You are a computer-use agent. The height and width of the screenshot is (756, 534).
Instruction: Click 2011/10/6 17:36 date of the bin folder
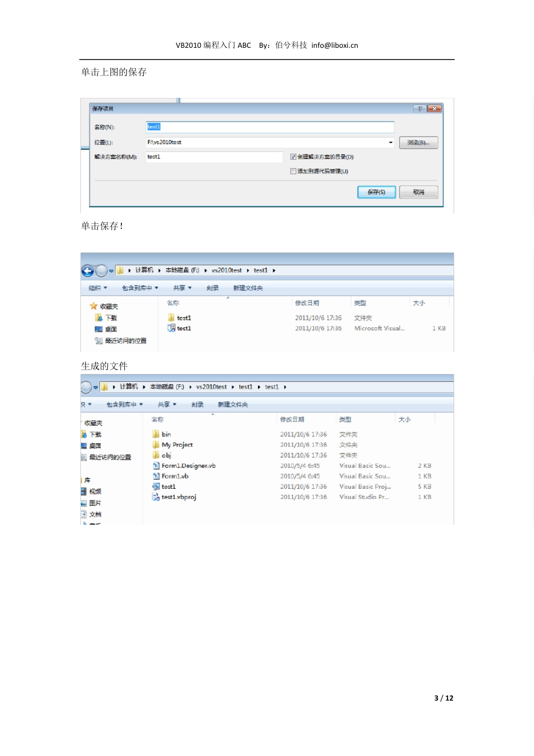304,435
